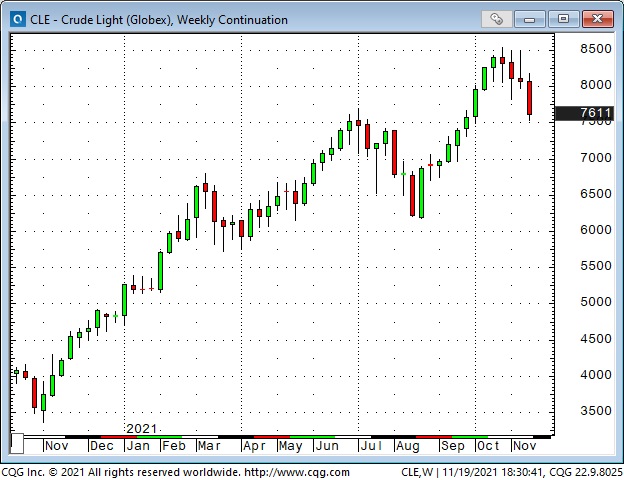624x480 pixels.
Task: Open the http://www.cqg.com link
Action: (297, 472)
